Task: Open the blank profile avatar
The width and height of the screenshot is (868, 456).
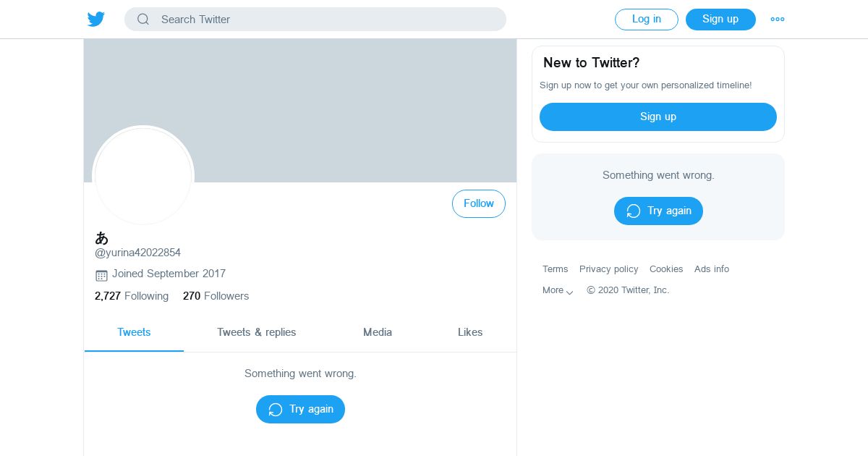Action: 143,176
